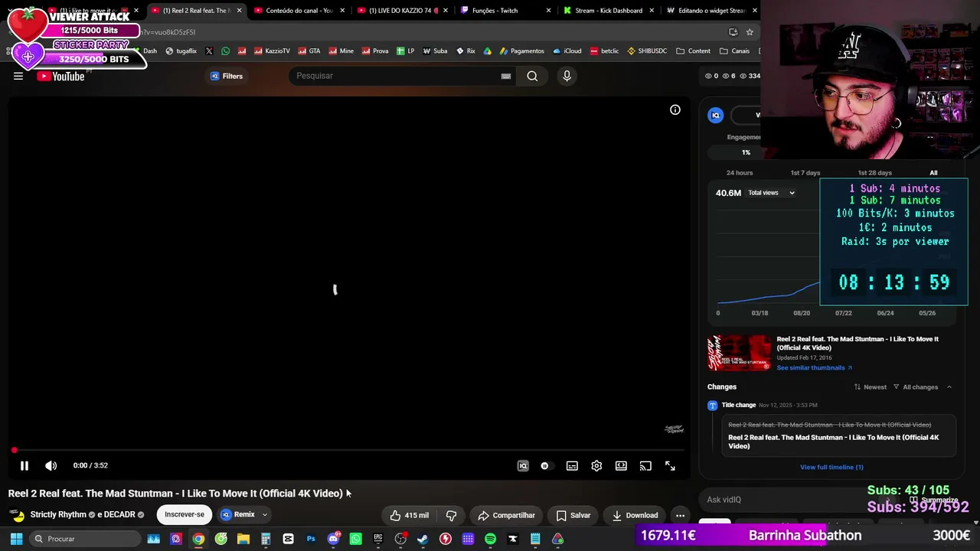Switch to the 1st 28 days tab
The width and height of the screenshot is (980, 551).
click(875, 173)
